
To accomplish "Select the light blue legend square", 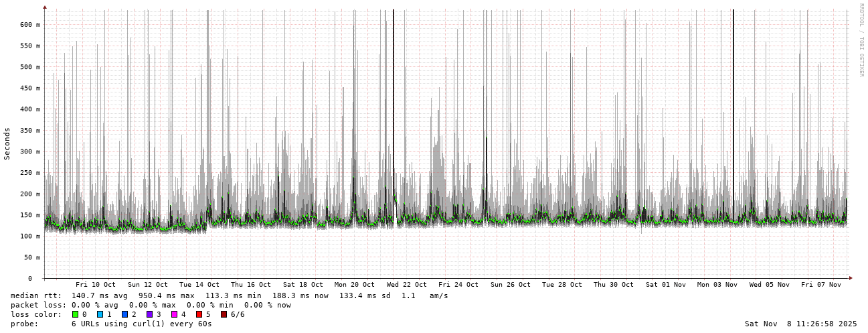I will coord(100,314).
